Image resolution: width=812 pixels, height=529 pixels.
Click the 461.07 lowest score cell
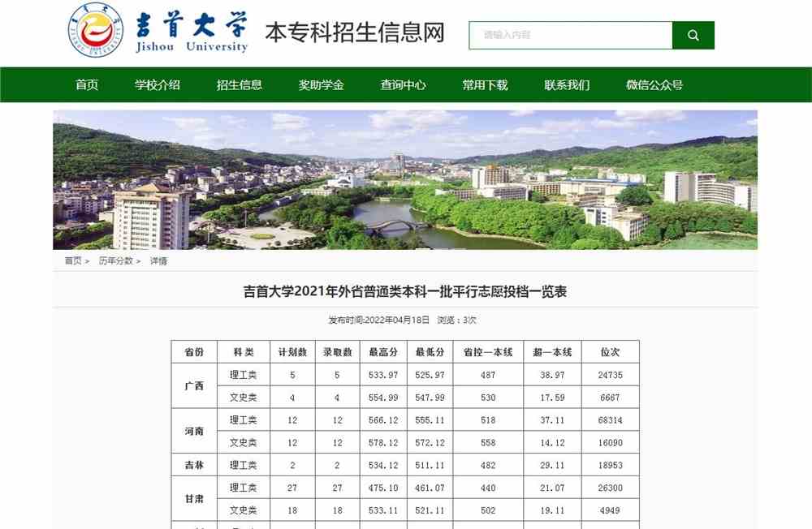430,488
